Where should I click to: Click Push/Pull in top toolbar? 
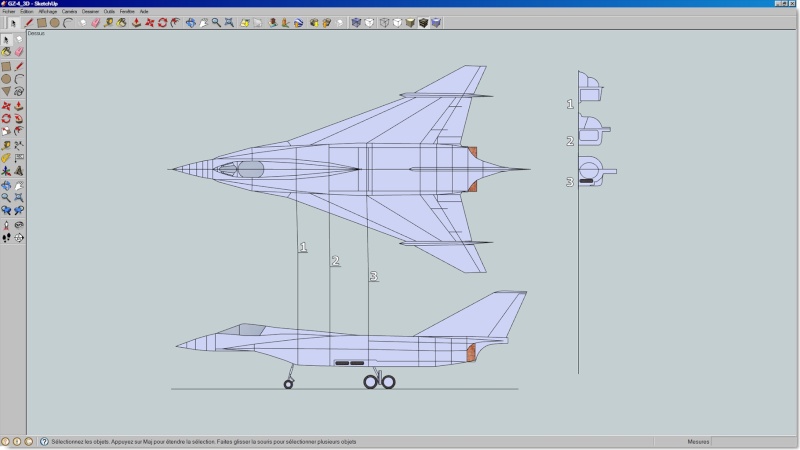pyautogui.click(x=136, y=22)
